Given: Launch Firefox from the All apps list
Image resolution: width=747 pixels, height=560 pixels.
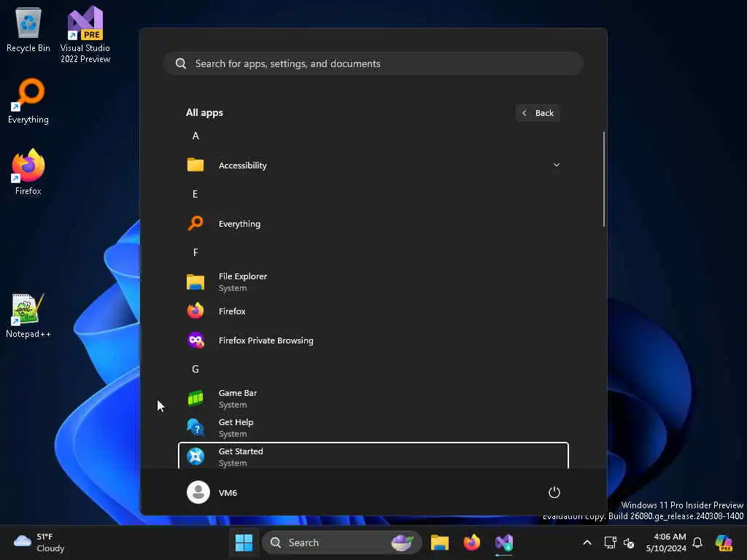Looking at the screenshot, I should point(373,311).
